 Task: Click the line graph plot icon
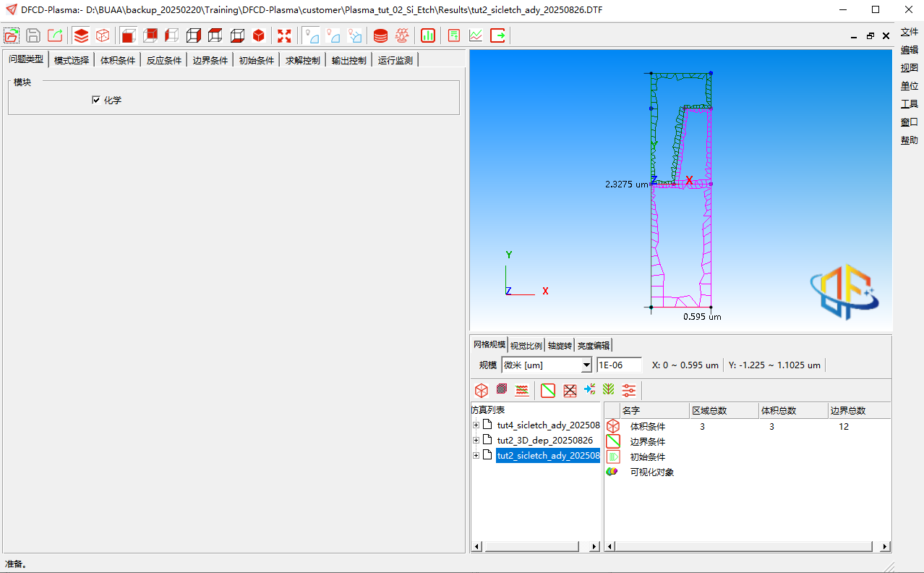(476, 35)
